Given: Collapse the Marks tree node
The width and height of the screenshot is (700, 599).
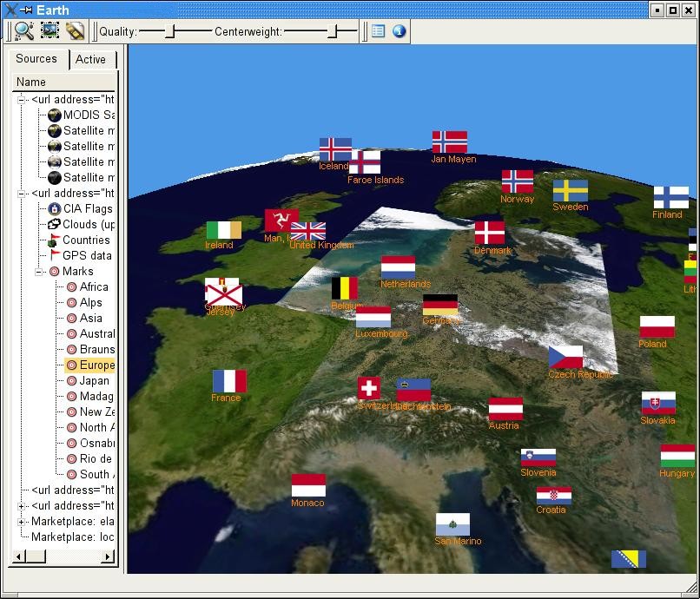Looking at the screenshot, I should click(39, 272).
